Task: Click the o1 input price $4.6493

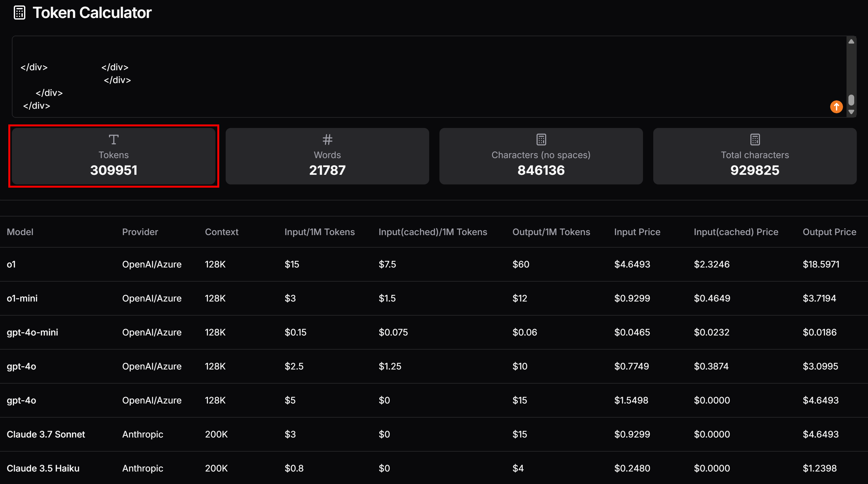Action: (x=632, y=264)
